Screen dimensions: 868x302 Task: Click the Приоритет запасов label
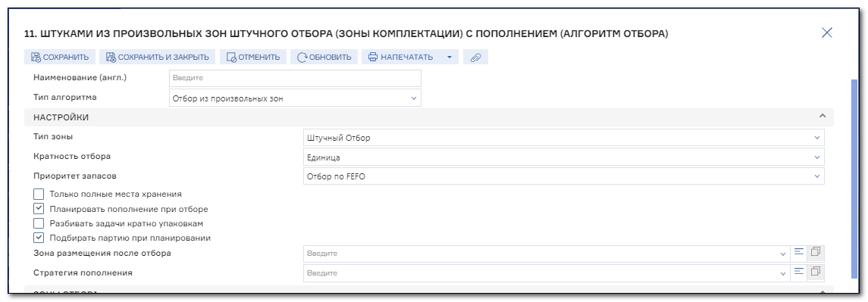tap(75, 176)
